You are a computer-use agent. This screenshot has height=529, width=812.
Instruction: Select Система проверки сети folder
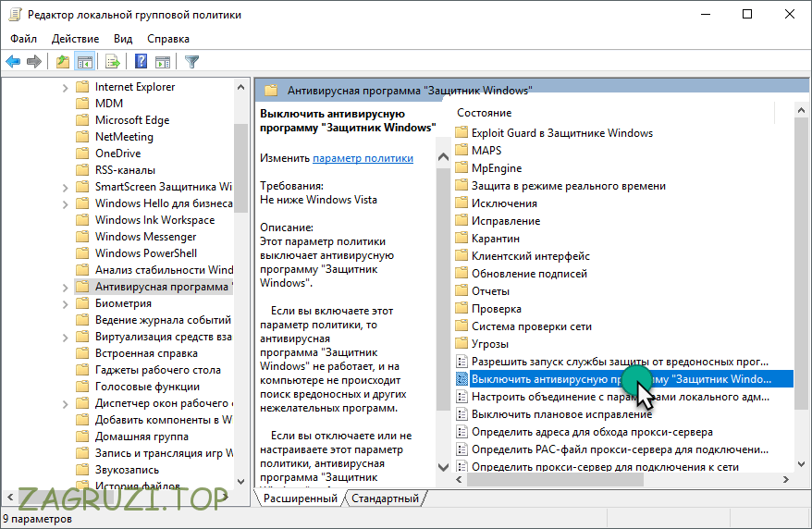pos(532,326)
